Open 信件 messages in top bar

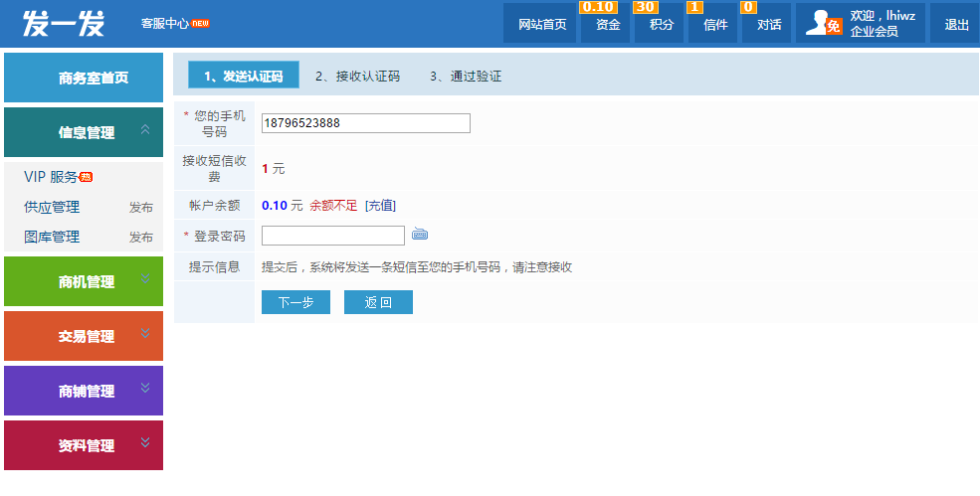(x=714, y=25)
